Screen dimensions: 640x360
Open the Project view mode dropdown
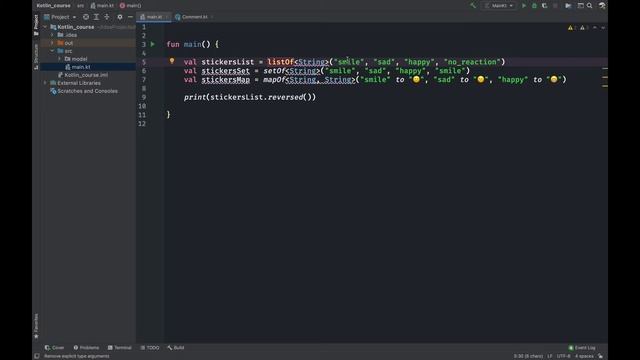(60, 17)
